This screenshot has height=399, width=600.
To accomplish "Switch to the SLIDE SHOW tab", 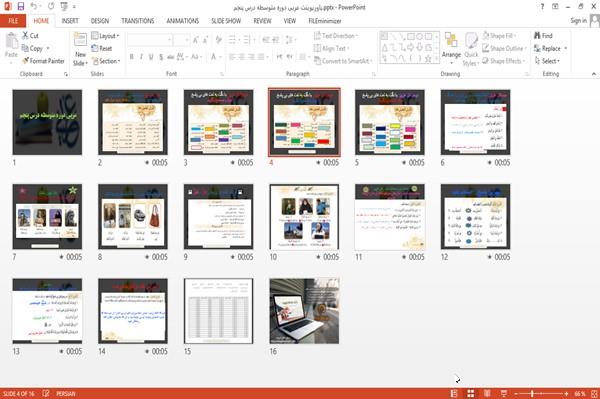I will 226,21.
